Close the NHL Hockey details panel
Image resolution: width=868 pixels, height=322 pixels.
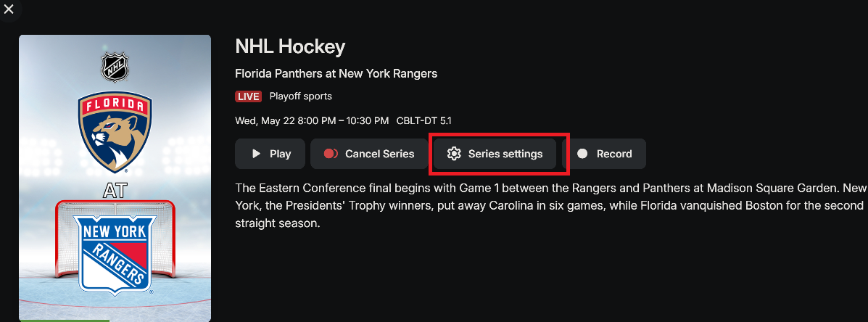tap(9, 9)
